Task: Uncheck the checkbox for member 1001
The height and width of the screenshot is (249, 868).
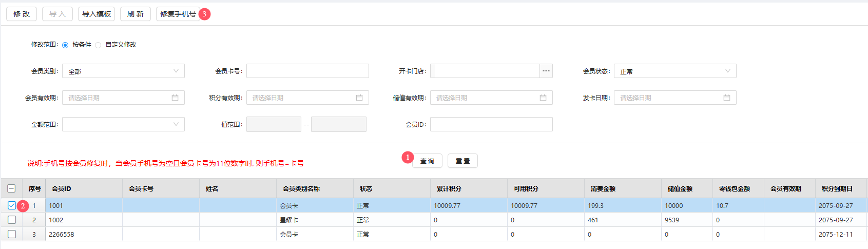Action: click(x=12, y=205)
